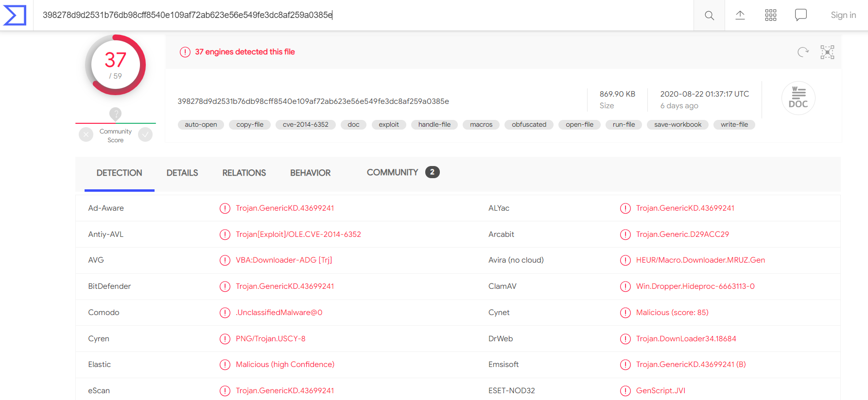This screenshot has height=400, width=868.
Task: Click the ALYac alert icon
Action: 625,208
